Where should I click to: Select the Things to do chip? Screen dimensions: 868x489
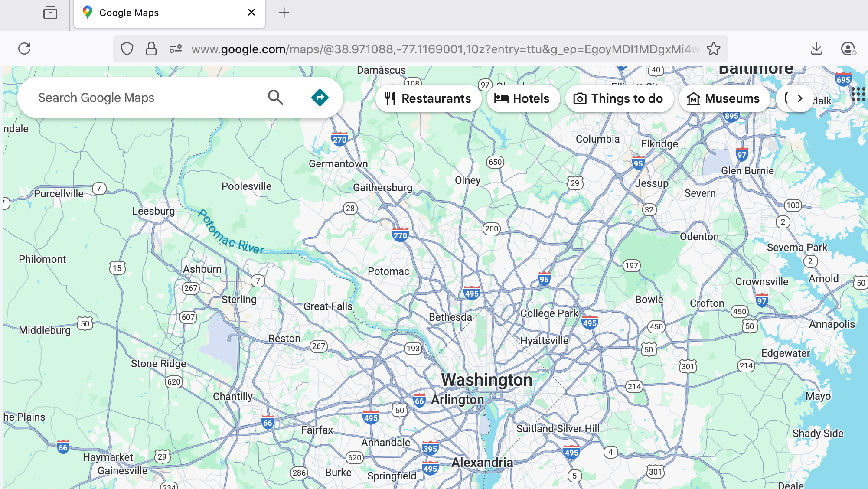click(x=619, y=98)
